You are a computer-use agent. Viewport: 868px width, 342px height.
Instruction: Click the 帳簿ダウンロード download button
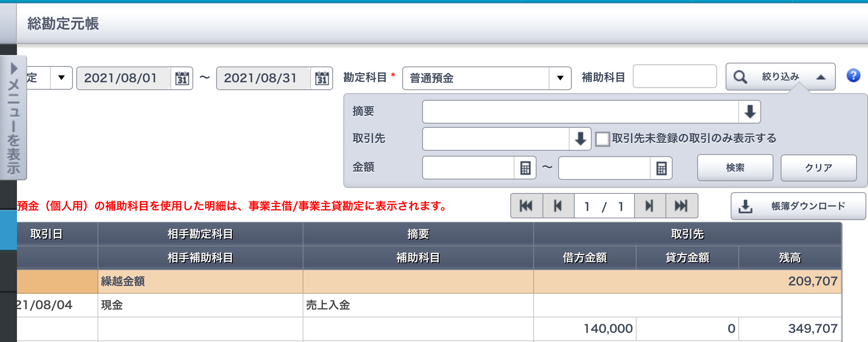coord(798,206)
